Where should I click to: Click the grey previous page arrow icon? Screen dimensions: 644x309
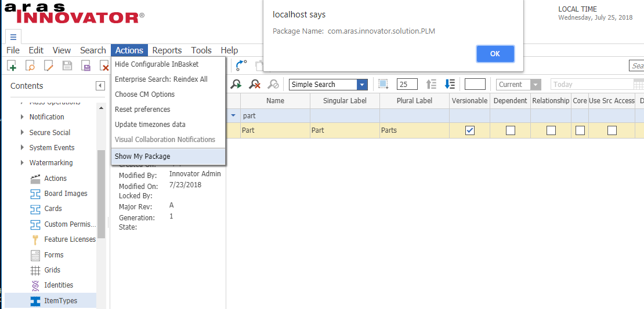(431, 85)
